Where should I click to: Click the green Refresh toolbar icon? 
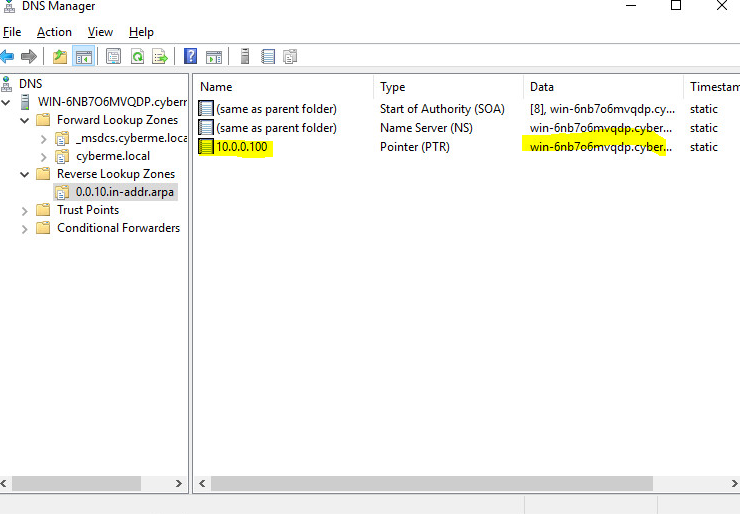[x=136, y=57]
